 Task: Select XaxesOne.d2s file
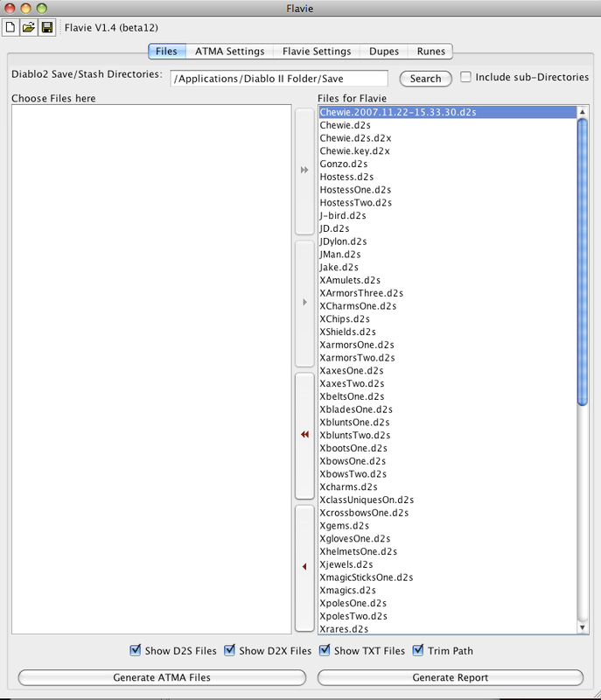[x=448, y=371]
